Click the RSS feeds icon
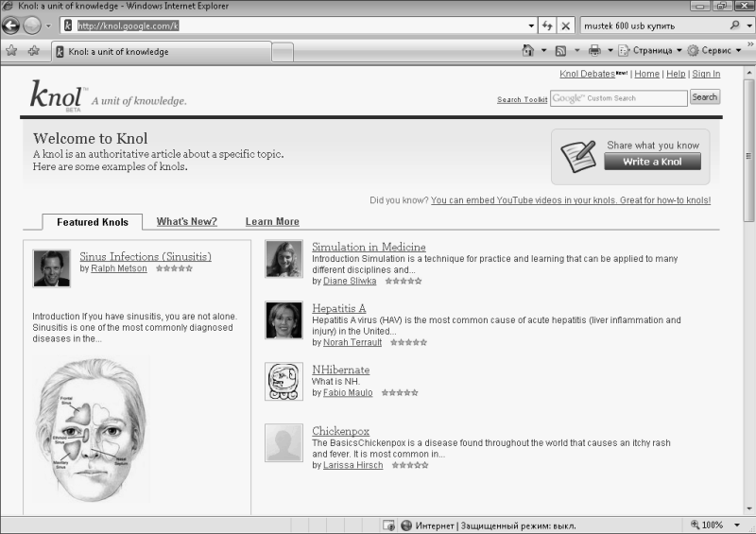The width and height of the screenshot is (756, 534). click(x=560, y=50)
